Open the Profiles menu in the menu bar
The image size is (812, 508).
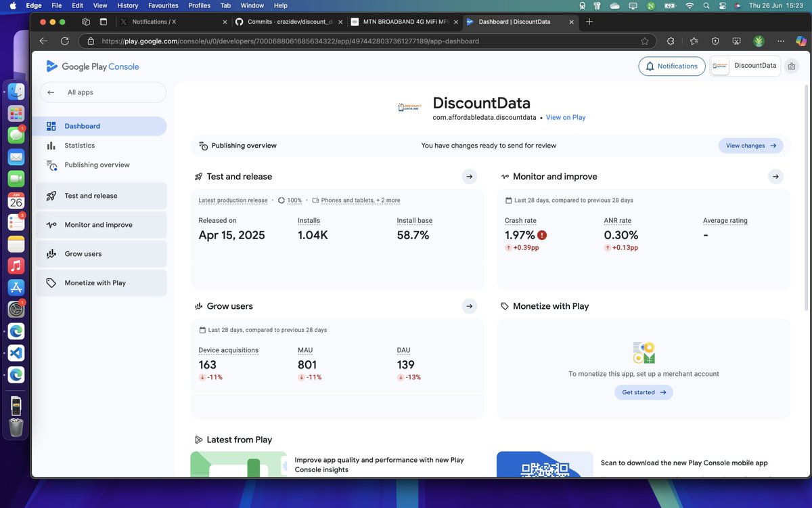click(x=199, y=5)
